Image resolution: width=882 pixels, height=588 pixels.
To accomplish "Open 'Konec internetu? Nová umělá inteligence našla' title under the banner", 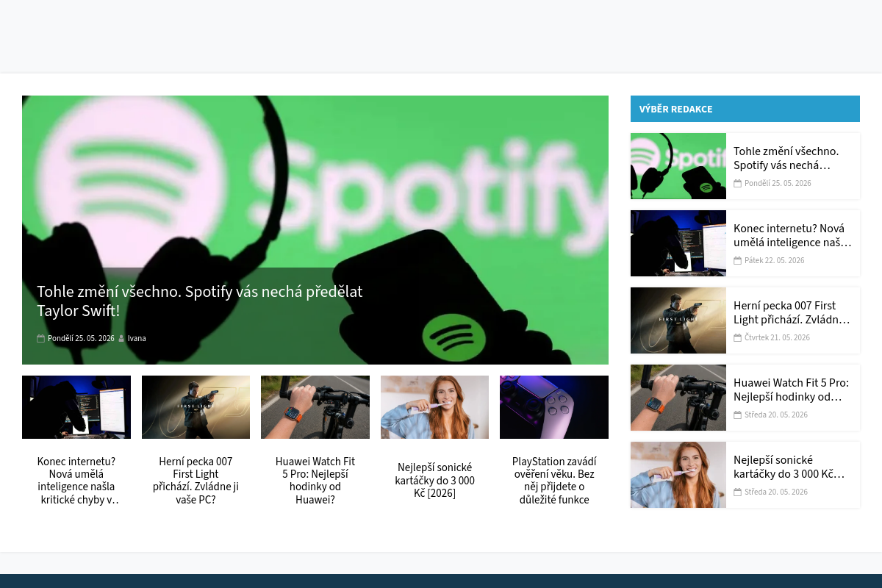I will pos(76,481).
